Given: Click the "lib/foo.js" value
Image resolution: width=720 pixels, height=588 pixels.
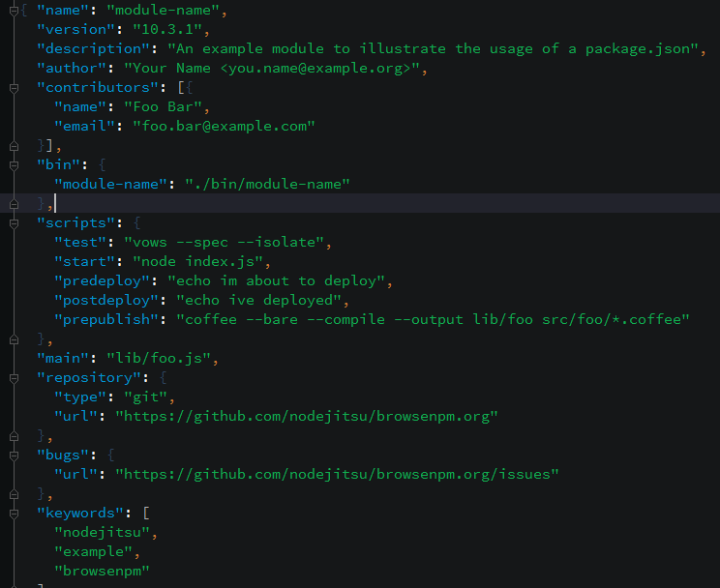Looking at the screenshot, I should coord(159,359).
